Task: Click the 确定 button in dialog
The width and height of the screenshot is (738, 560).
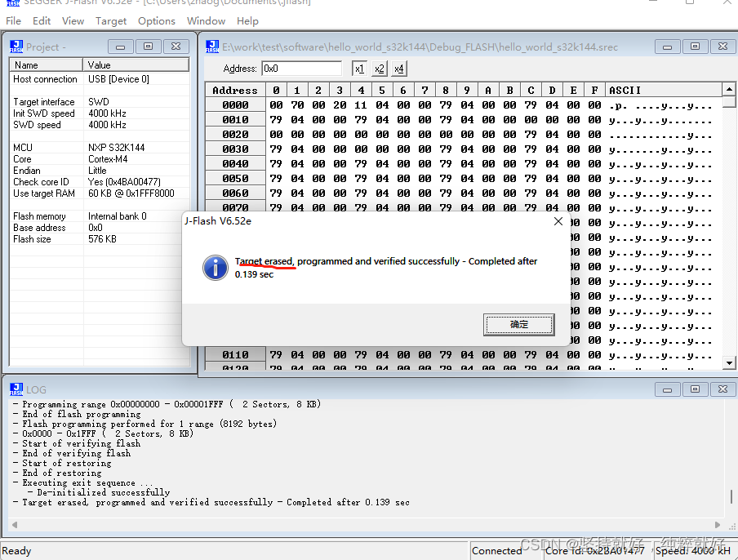Action: 518,324
